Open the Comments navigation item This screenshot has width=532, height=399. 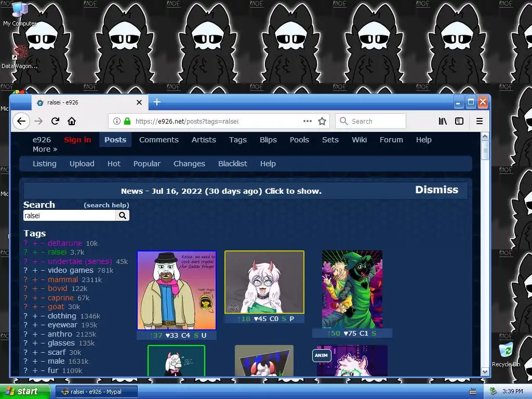159,140
